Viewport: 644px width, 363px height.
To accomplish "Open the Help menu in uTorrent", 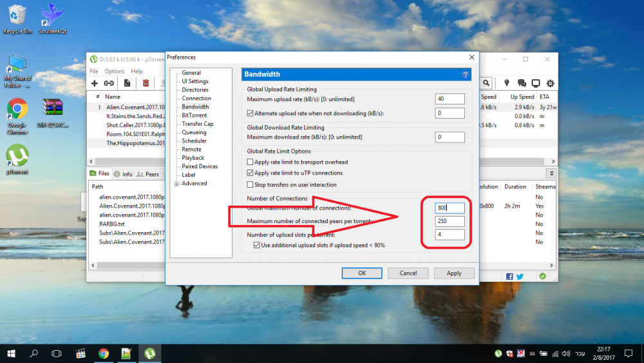I will pos(137,71).
